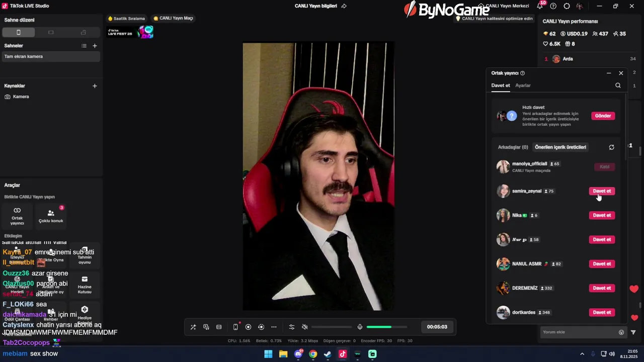Viewport: 644px width, 362px height.
Task: Open Google Chrome from the taskbar
Action: (313, 354)
